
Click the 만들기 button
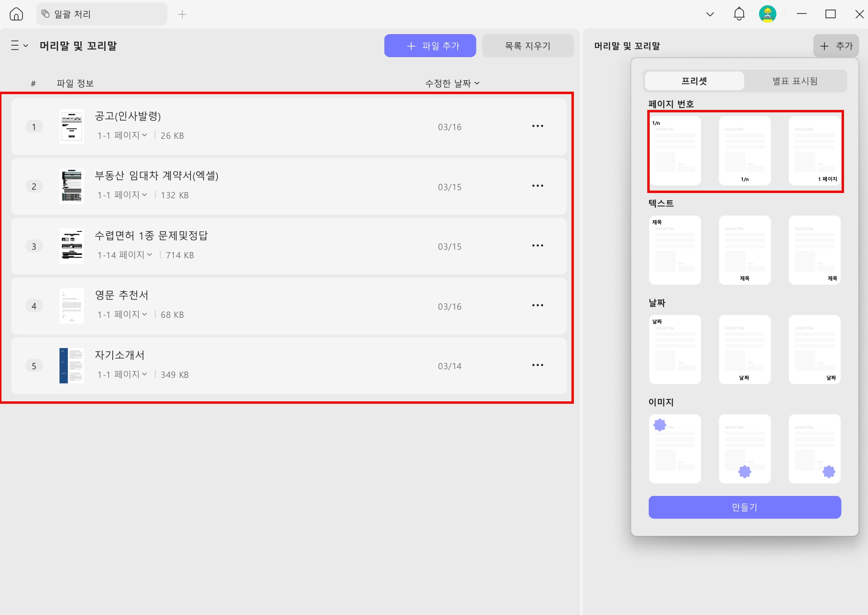[x=745, y=507]
